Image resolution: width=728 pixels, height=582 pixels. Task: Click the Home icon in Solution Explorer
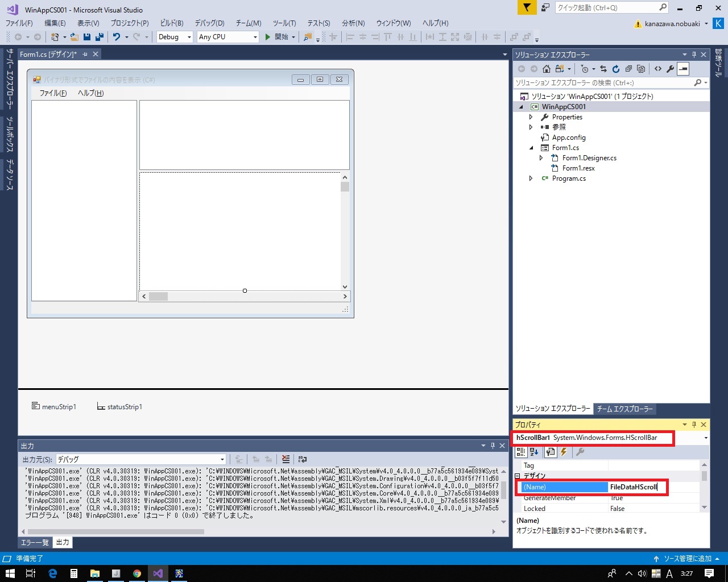point(547,69)
